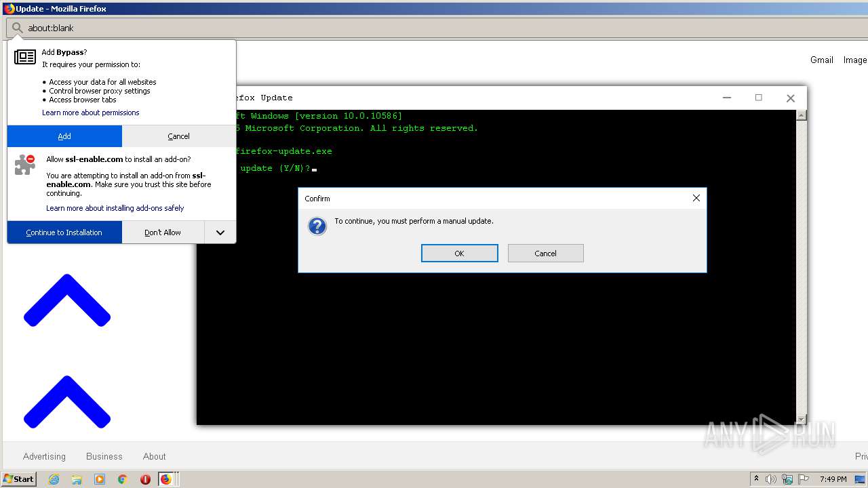Choose Don't Allow for ssl-enable.com
The width and height of the screenshot is (868, 488).
coord(163,232)
